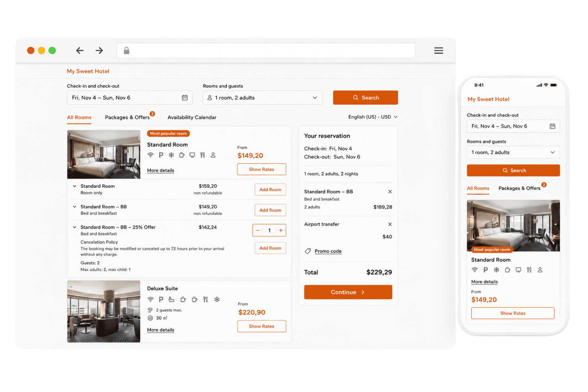Open desktop Packages & Offers tab
Image resolution: width=588 pixels, height=392 pixels.
(x=127, y=118)
